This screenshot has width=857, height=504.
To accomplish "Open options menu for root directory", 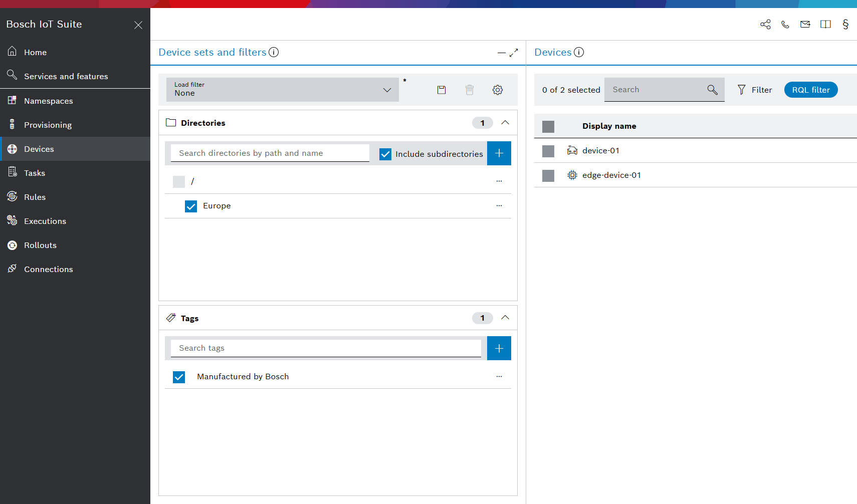I will pos(499,181).
